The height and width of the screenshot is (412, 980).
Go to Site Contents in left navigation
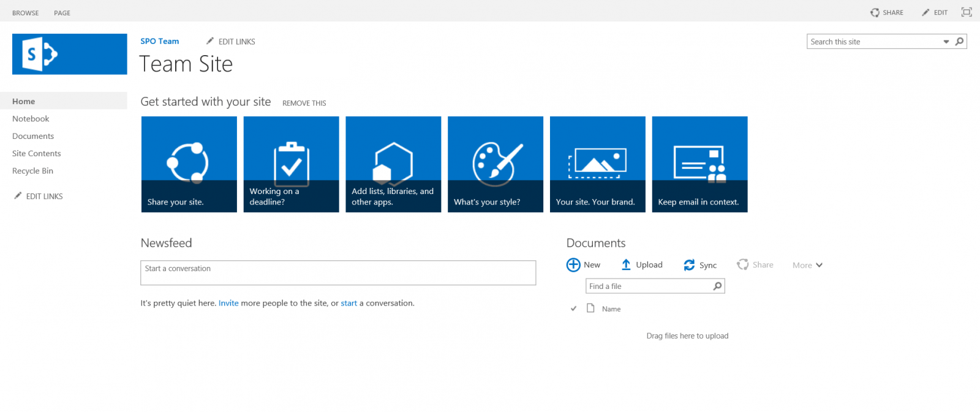37,154
